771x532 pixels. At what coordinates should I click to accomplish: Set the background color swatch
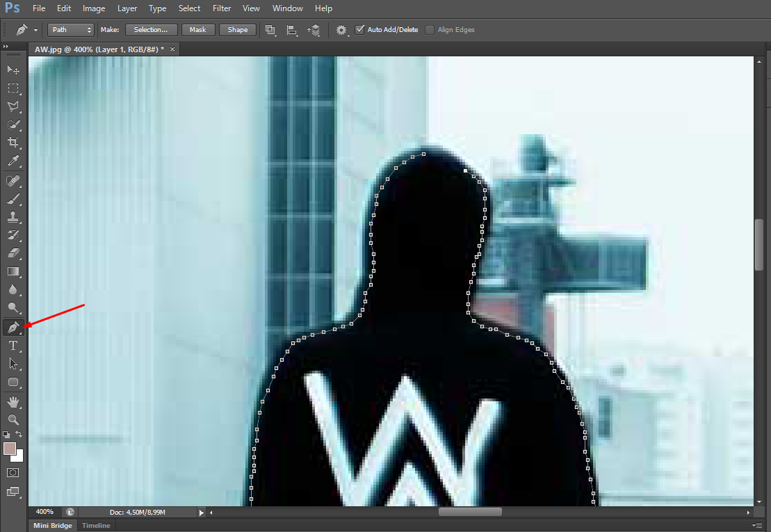point(19,458)
